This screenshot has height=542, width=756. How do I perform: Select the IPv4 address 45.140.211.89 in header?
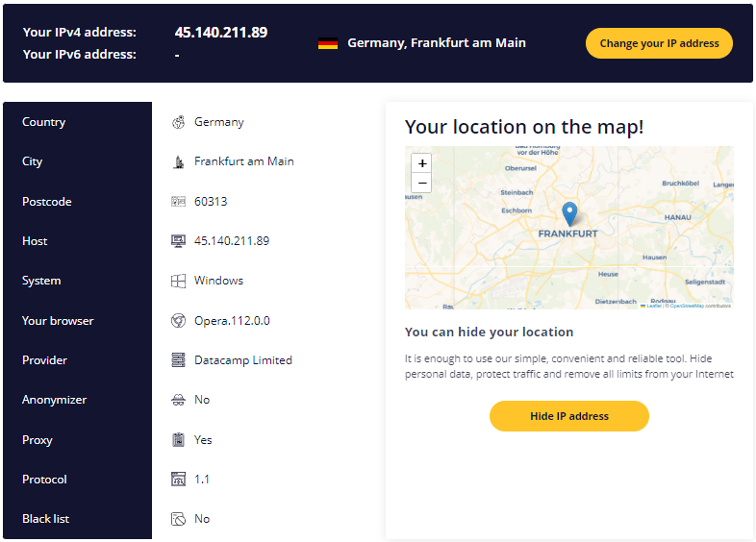pos(221,33)
